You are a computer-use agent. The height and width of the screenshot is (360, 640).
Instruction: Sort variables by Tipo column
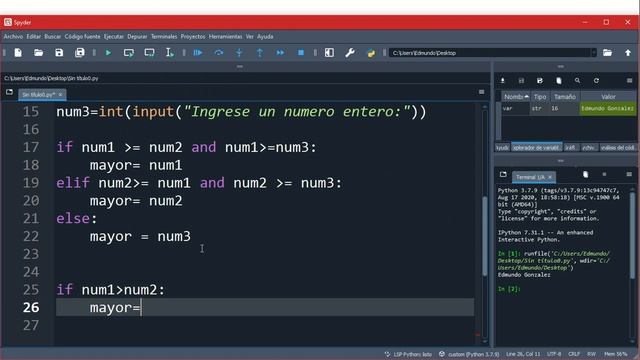(540, 97)
